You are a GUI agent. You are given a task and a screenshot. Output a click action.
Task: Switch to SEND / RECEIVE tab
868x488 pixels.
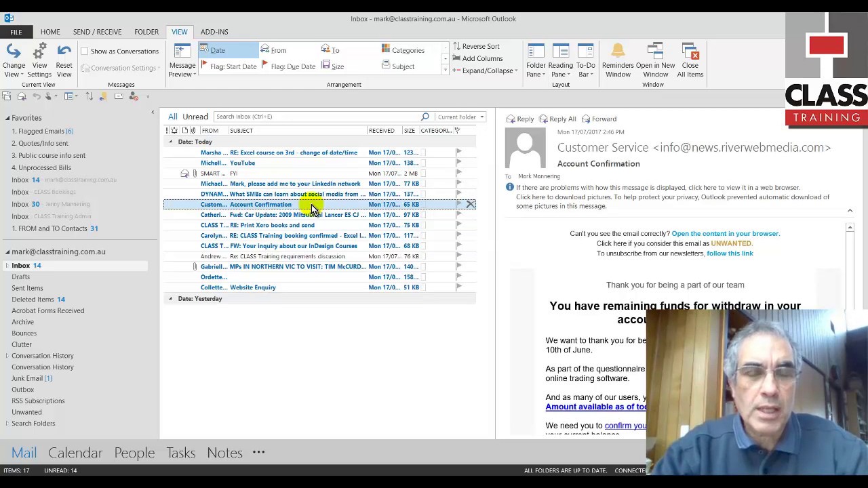click(97, 32)
